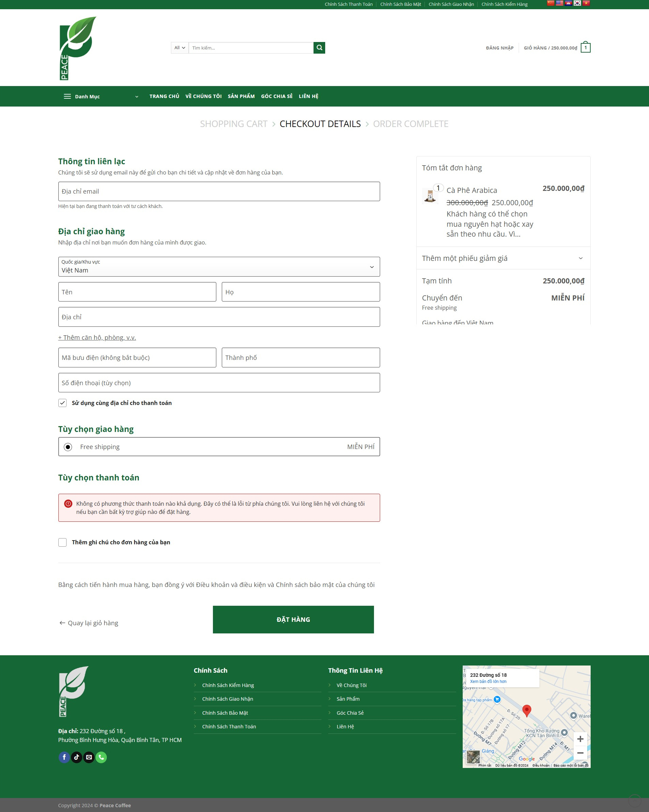This screenshot has height=812, width=649.
Task: Expand + Thêm căn hộ, phòng address line
Action: (97, 337)
